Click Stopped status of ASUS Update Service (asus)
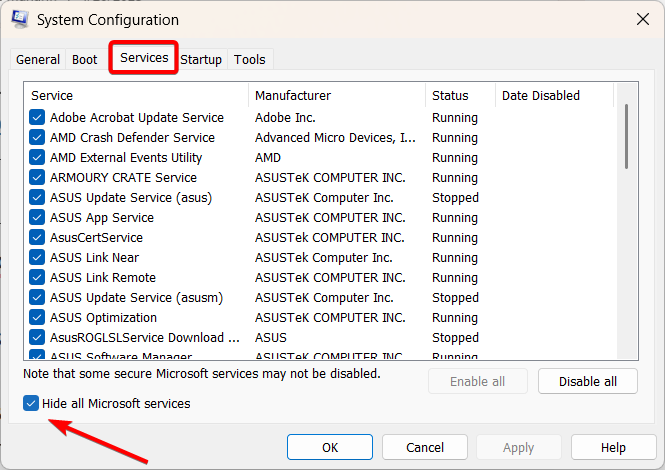Viewport: 665px width, 470px height. pos(455,197)
